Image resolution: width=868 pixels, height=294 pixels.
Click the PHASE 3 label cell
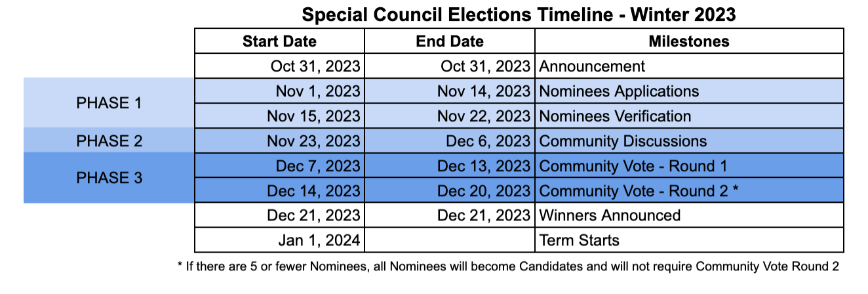[109, 178]
